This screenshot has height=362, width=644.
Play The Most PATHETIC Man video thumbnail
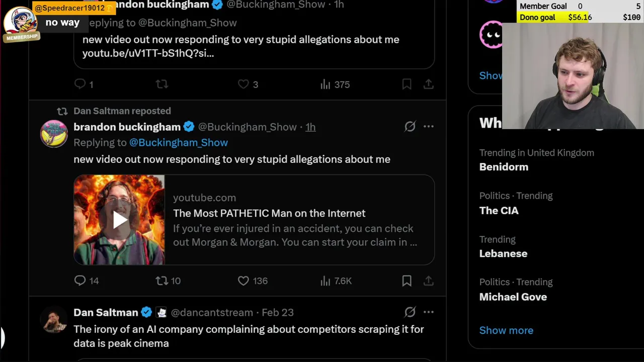coord(119,220)
